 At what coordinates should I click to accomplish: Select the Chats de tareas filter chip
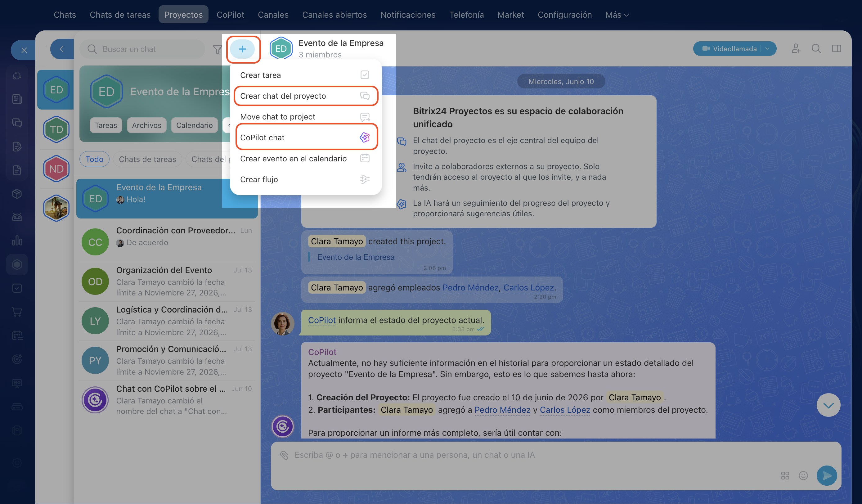coord(147,159)
